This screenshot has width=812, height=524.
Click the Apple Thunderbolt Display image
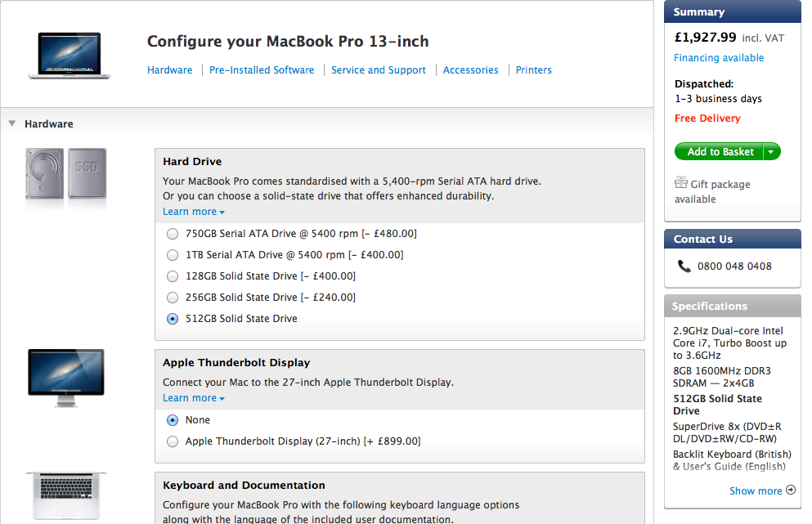click(65, 378)
